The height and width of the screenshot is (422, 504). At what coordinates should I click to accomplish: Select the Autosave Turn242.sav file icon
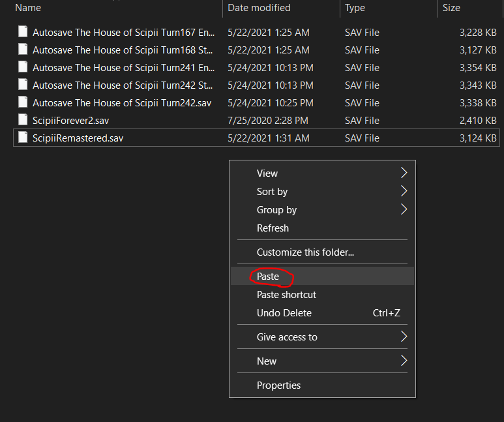click(23, 103)
